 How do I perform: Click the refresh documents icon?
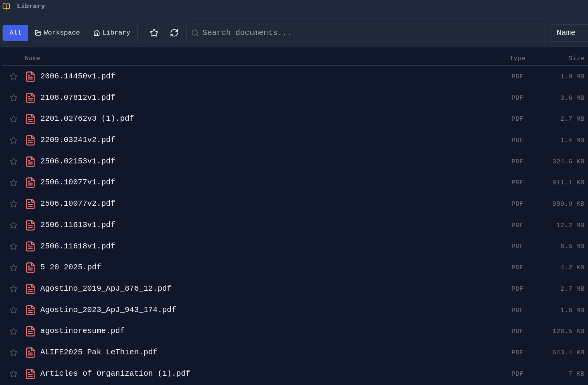174,33
